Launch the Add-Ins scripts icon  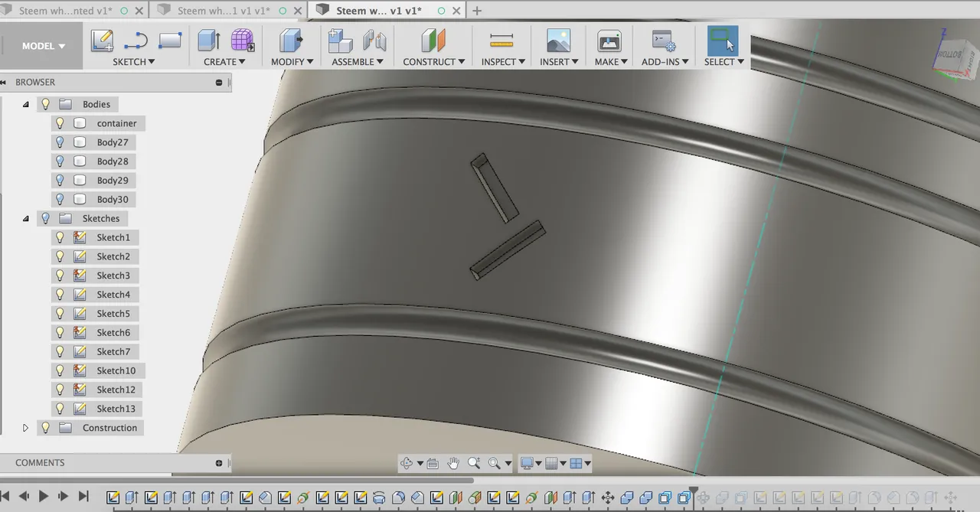point(663,41)
